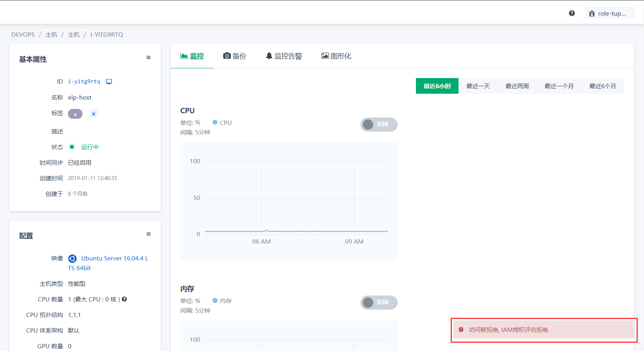The width and height of the screenshot is (644, 351).
Task: Expand the 配置 panel hamburger menu
Action: [x=148, y=234]
